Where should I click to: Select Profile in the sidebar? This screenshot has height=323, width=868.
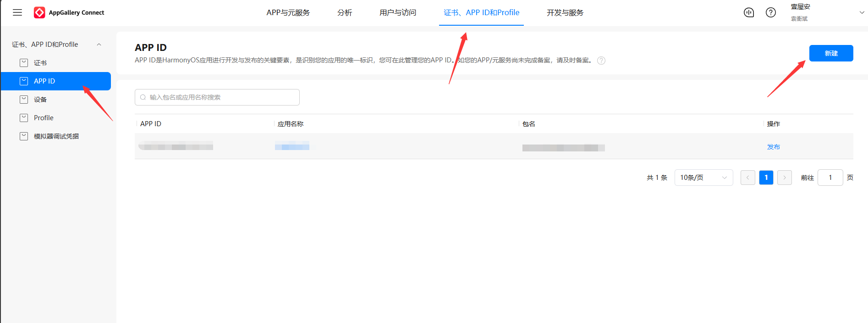pyautogui.click(x=55, y=118)
